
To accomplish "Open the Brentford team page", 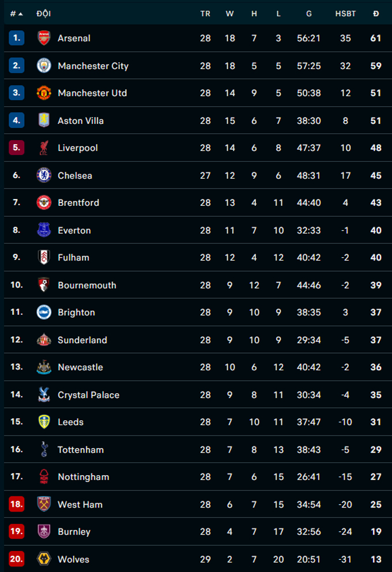I will [x=78, y=202].
